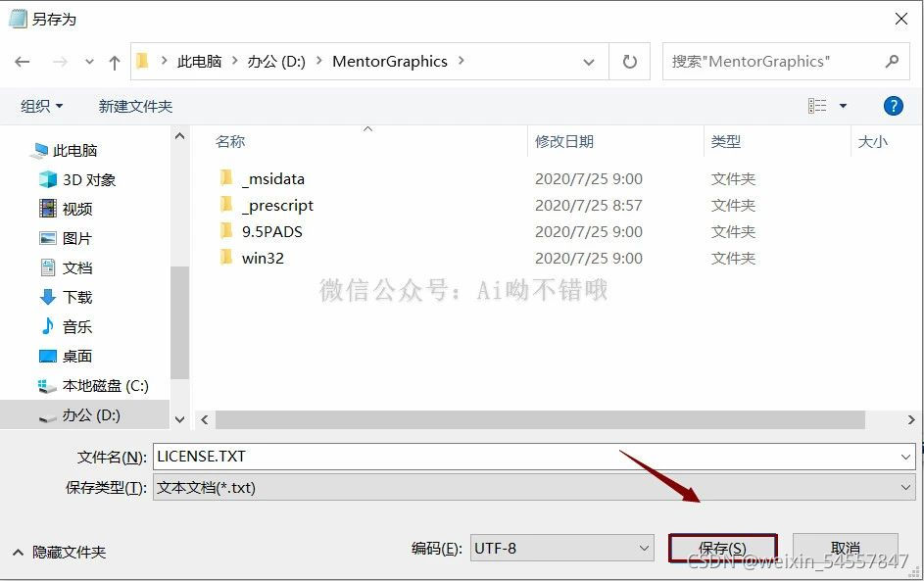Click the win32 folder icon

click(225, 257)
